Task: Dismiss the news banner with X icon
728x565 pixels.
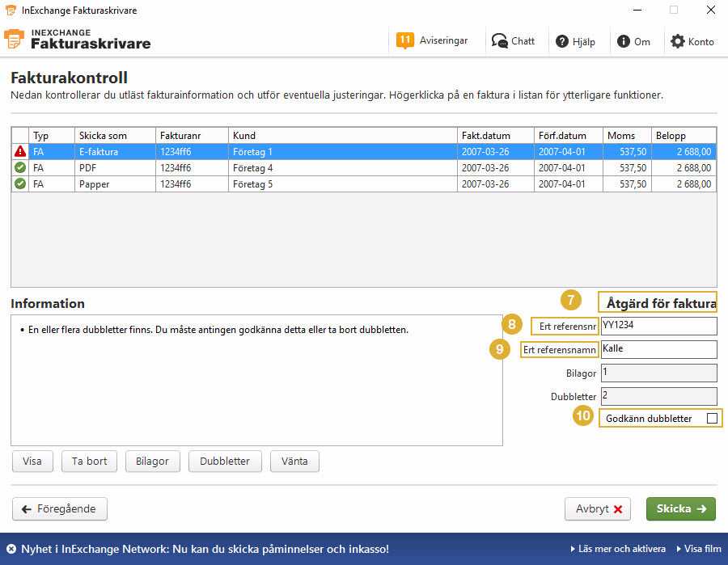Action: click(x=11, y=549)
